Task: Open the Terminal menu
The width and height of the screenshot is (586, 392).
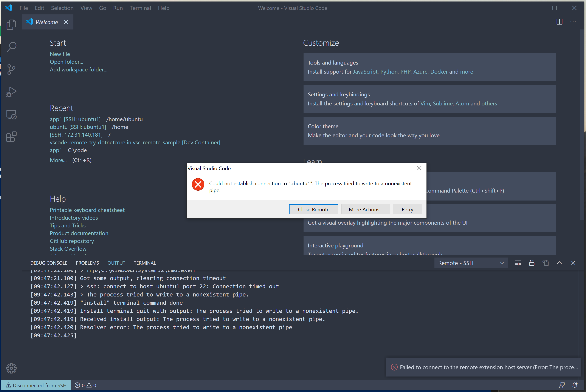Action: [140, 8]
